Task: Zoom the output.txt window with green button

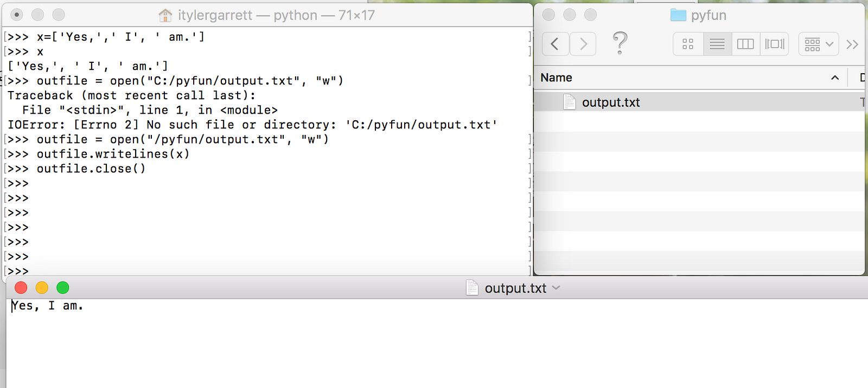Action: [x=63, y=288]
